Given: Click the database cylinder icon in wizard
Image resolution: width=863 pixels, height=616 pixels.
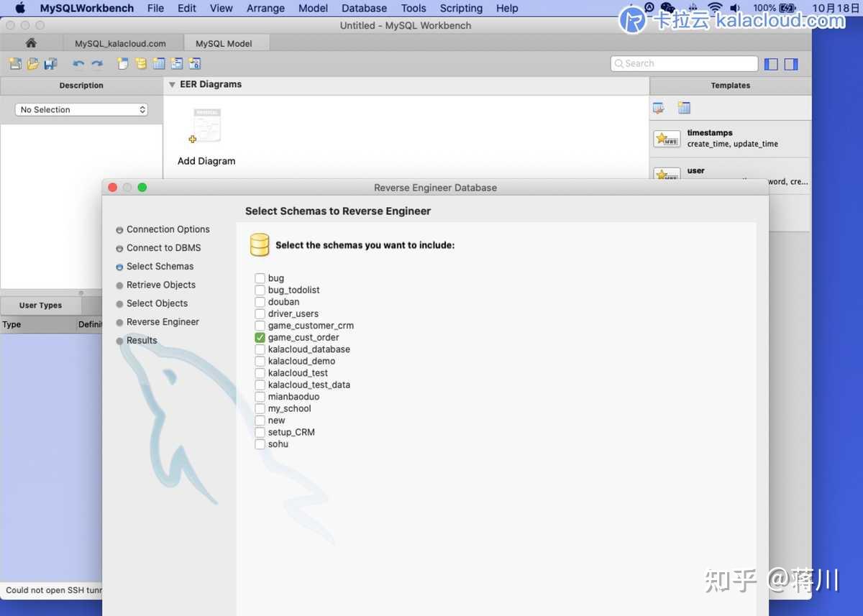Looking at the screenshot, I should pyautogui.click(x=260, y=245).
